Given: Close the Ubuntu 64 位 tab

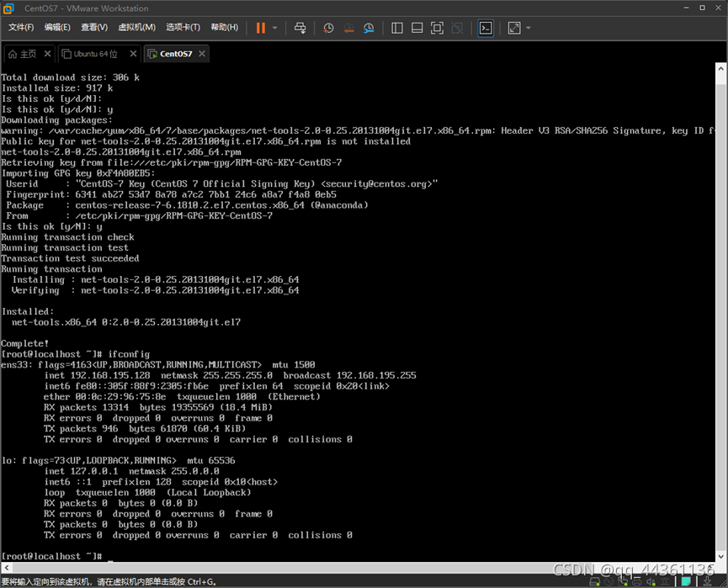Looking at the screenshot, I should (133, 54).
